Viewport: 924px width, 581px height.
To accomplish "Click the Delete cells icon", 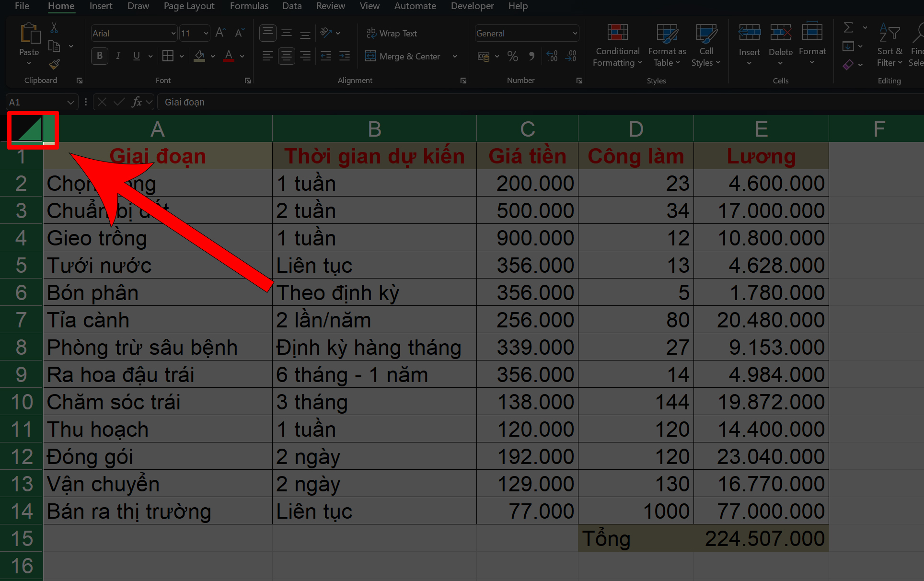I will [x=781, y=33].
